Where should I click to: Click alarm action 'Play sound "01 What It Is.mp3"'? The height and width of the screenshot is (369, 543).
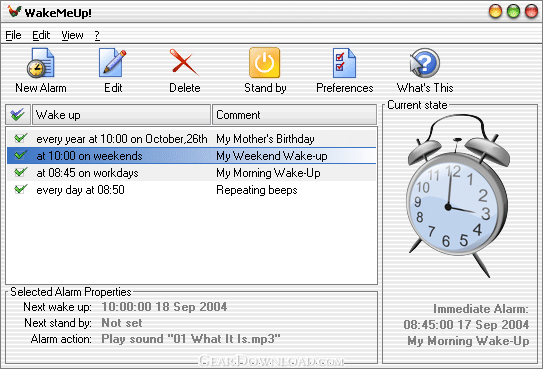click(191, 339)
